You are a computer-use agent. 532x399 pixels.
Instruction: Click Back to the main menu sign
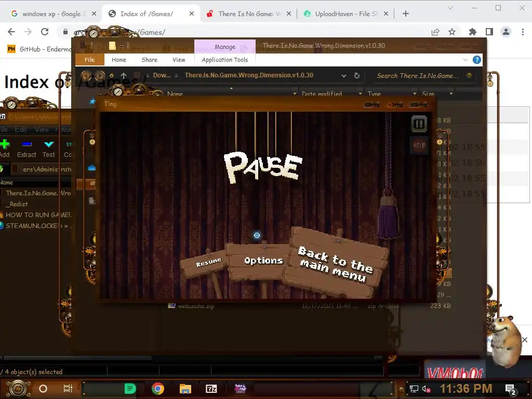point(336,264)
